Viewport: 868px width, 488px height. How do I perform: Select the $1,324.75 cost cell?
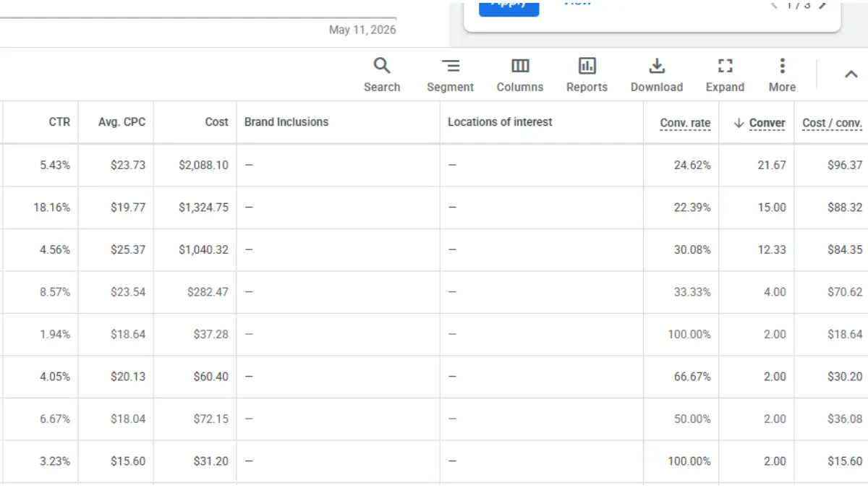[203, 207]
